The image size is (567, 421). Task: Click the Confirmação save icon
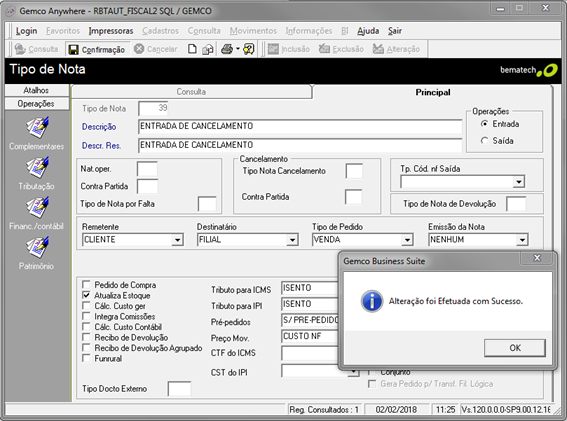[73, 50]
